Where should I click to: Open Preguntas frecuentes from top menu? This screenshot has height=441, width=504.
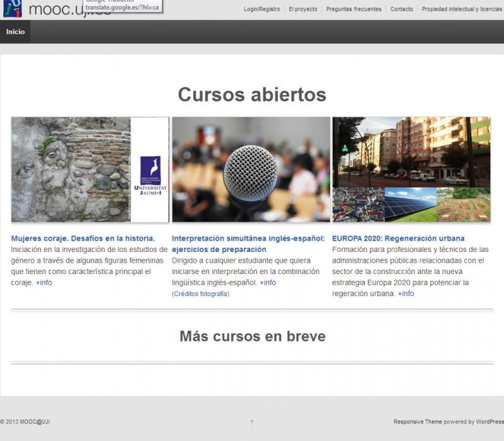[x=353, y=9]
